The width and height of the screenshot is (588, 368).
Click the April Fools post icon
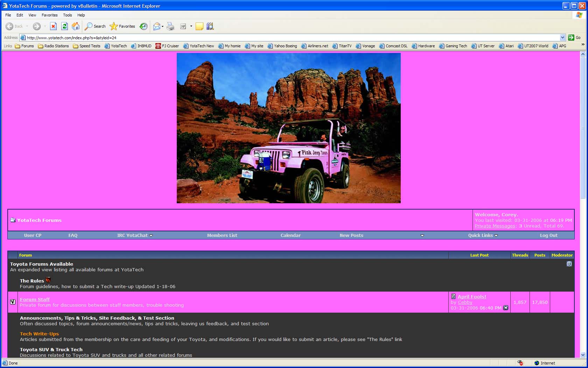point(453,297)
